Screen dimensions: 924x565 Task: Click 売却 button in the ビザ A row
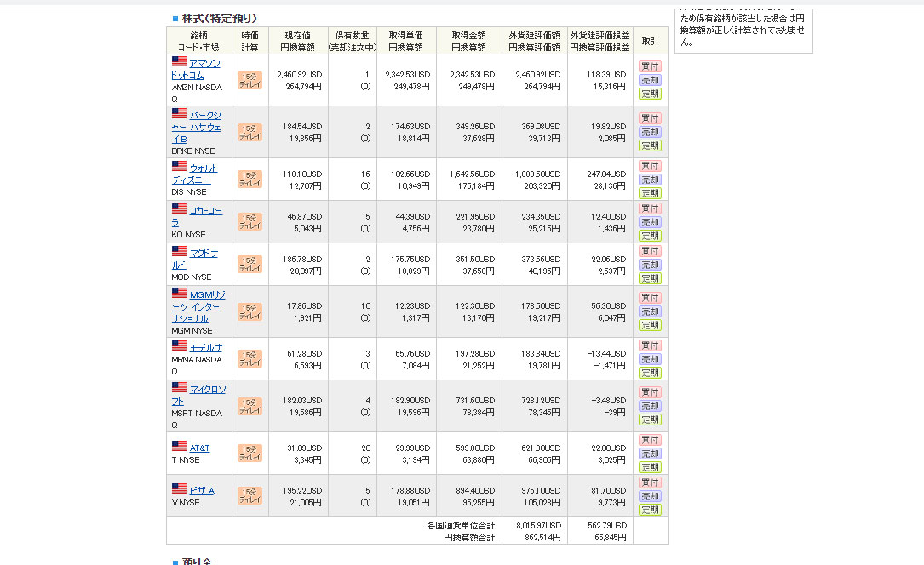650,496
